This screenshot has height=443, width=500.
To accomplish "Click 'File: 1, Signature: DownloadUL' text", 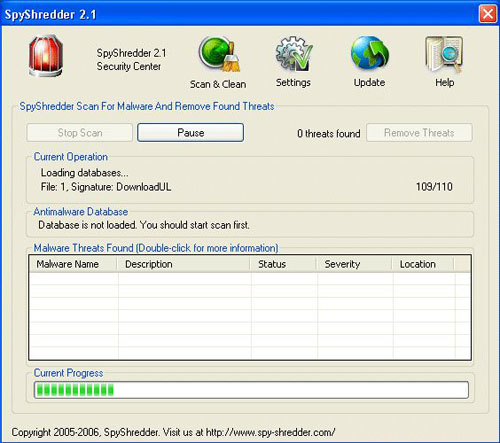I will pos(106,187).
